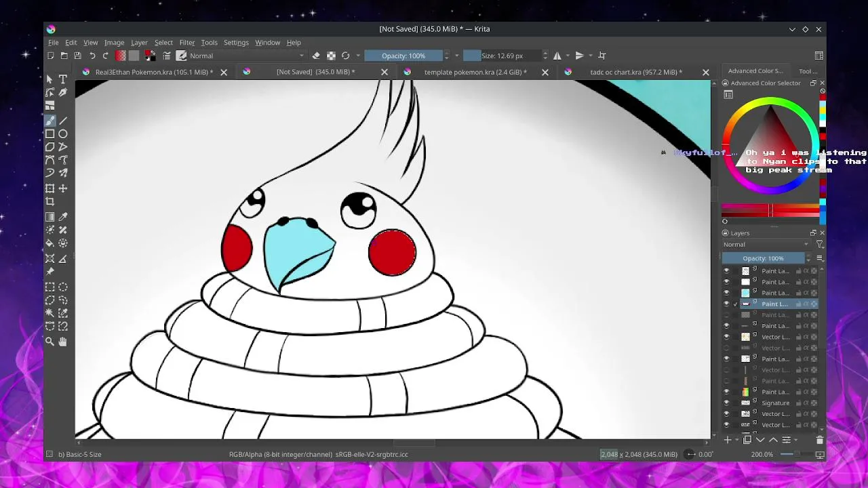Toggle visibility of the selected Paint Layer
This screenshot has width=868, height=488.
[726, 304]
